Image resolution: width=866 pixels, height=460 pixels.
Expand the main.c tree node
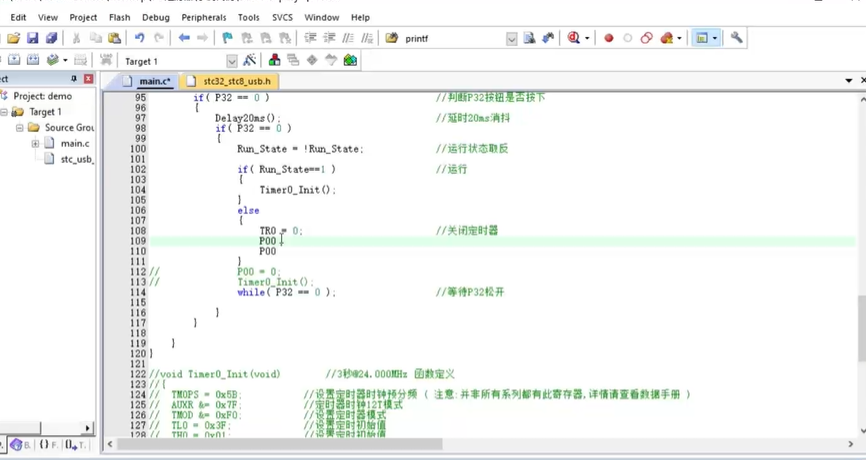pos(35,143)
